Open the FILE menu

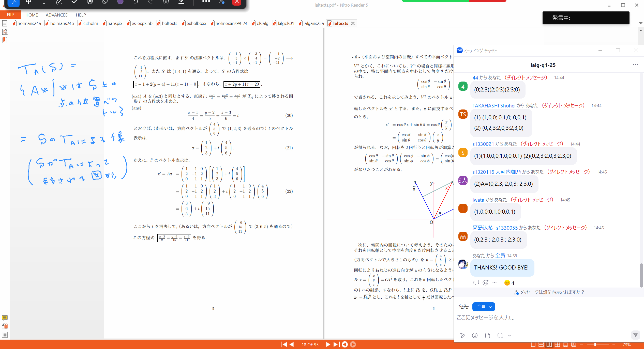pyautogui.click(x=10, y=15)
